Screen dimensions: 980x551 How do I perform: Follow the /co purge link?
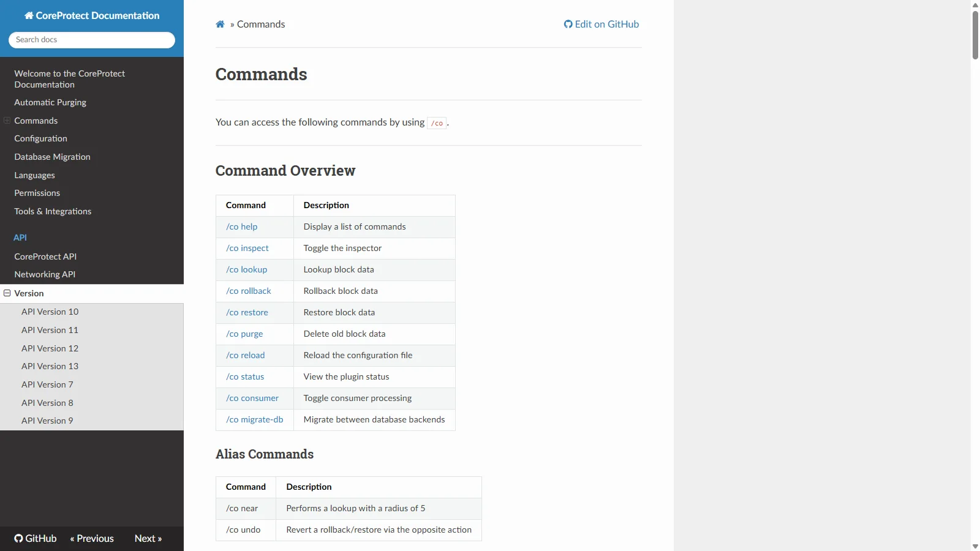(x=244, y=334)
